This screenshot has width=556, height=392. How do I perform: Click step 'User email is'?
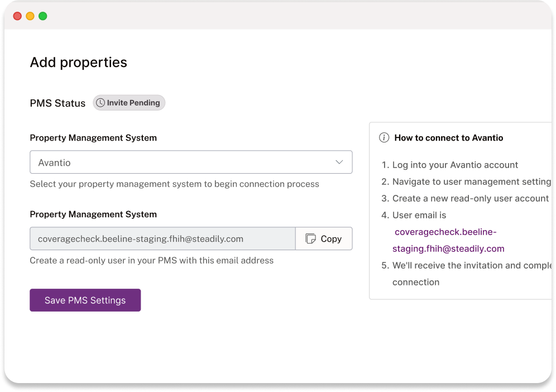coord(419,215)
